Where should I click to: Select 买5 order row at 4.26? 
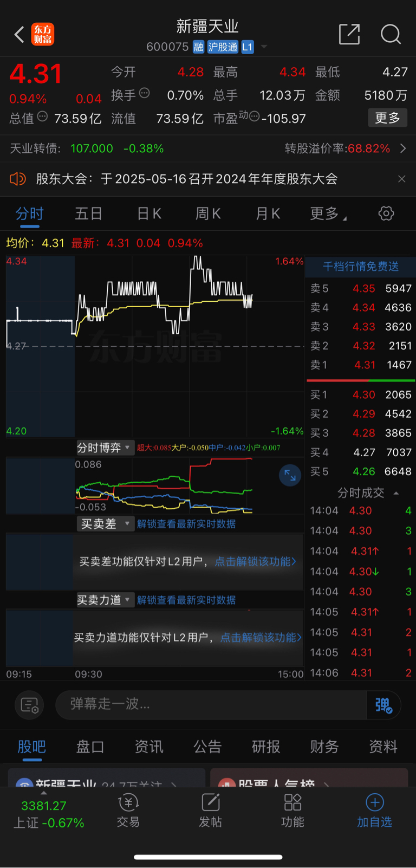(x=361, y=471)
